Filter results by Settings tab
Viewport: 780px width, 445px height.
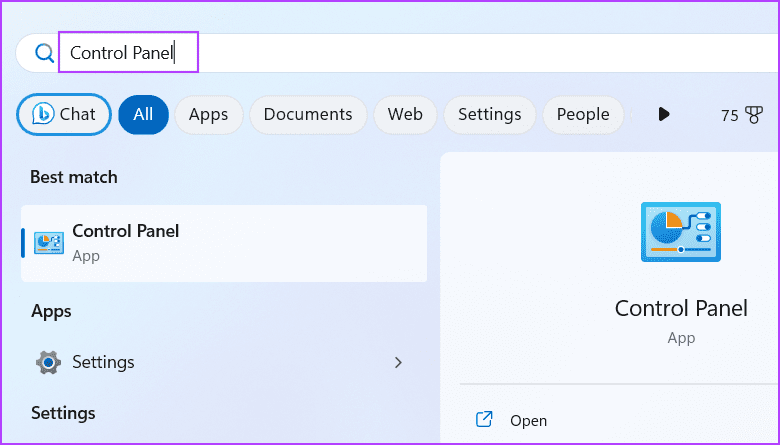coord(489,115)
